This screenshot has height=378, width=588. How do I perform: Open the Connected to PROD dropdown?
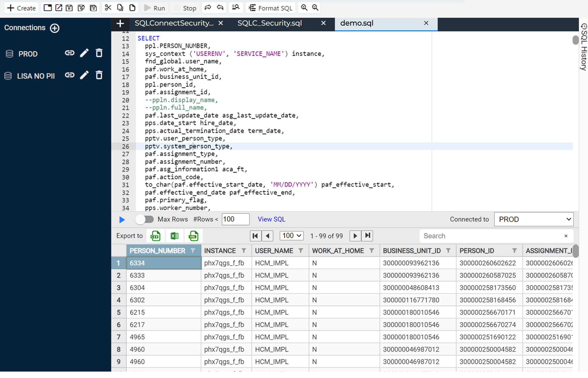(533, 219)
